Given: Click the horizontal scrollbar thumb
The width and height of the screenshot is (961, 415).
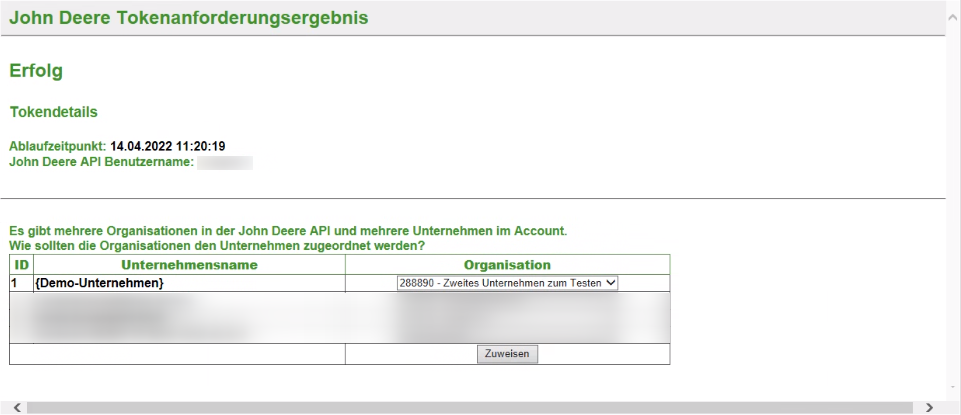Looking at the screenshot, I should tap(470, 407).
